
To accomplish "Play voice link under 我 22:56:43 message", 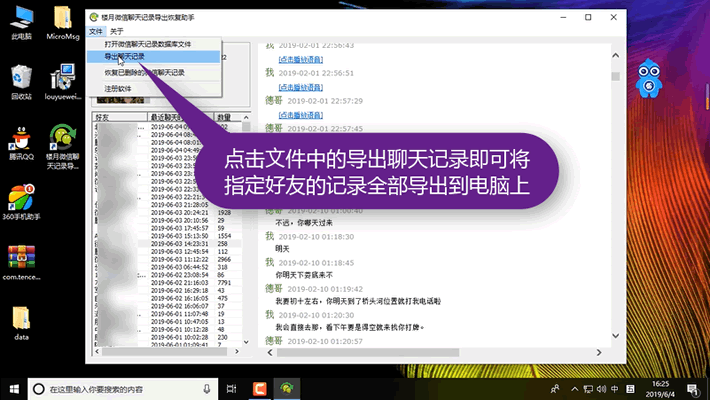I will coord(301,59).
